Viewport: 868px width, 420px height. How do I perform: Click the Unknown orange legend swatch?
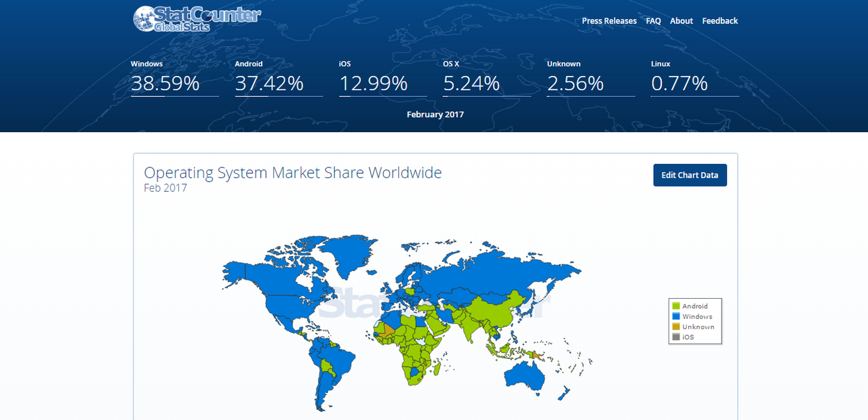675,327
